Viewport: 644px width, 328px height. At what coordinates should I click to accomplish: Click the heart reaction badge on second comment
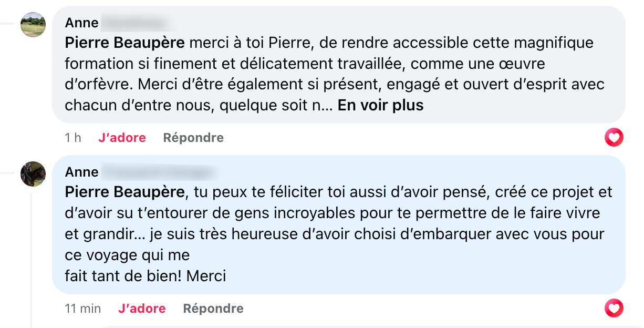614,308
